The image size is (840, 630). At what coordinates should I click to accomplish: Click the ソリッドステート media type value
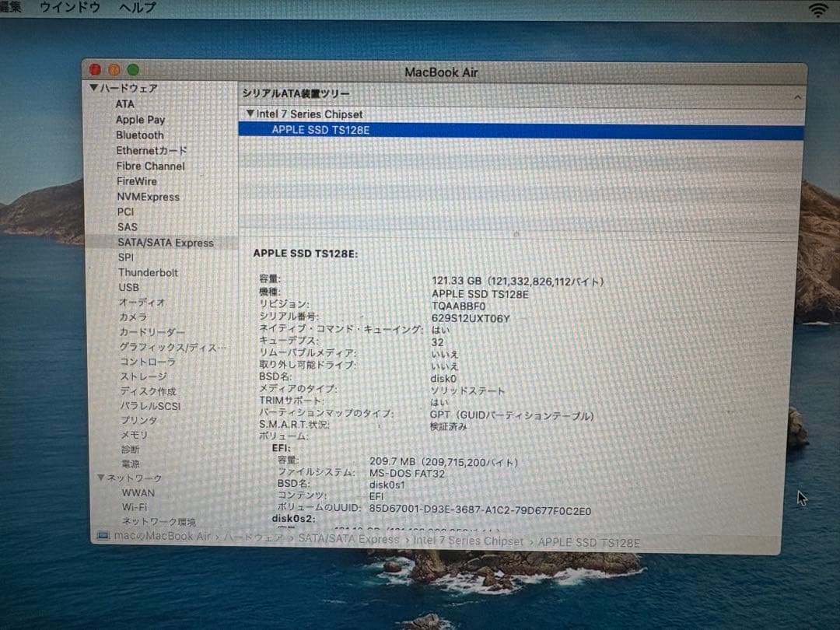[467, 390]
